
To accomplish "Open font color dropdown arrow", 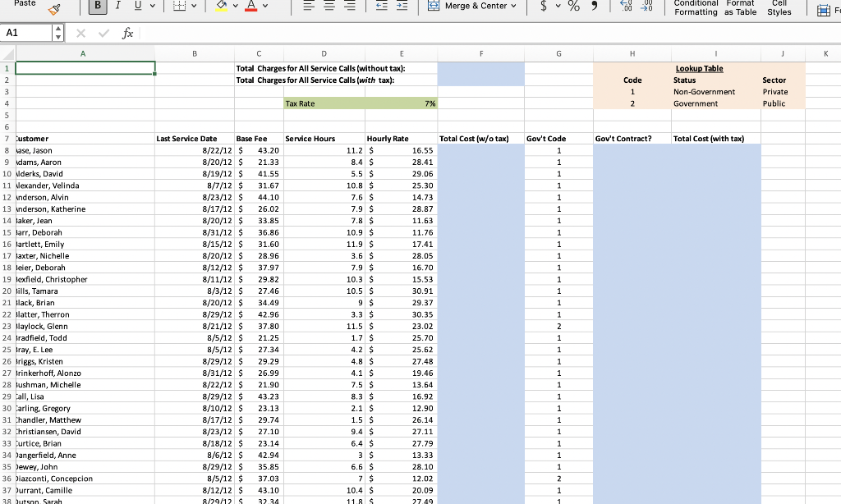I will coord(265,6).
